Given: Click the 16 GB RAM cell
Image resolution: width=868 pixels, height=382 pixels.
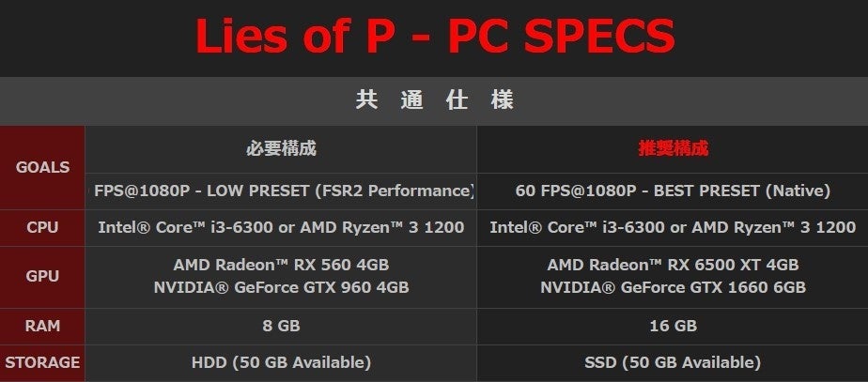Looking at the screenshot, I should pyautogui.click(x=673, y=326).
